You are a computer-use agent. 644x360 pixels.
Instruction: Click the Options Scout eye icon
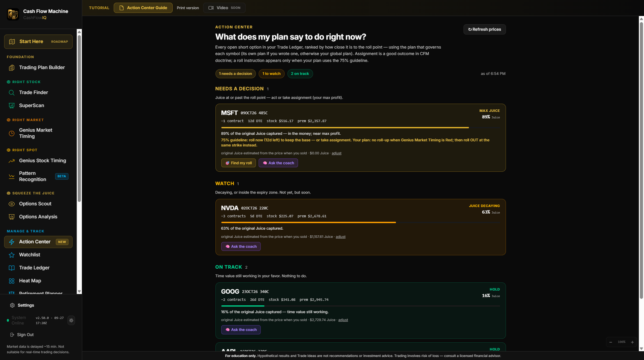pyautogui.click(x=12, y=204)
